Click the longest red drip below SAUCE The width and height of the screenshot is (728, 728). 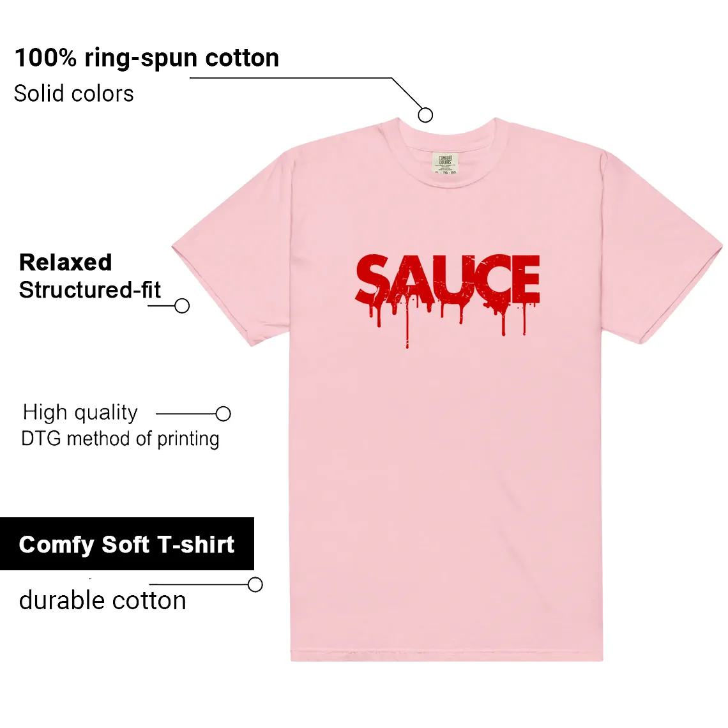(x=407, y=325)
